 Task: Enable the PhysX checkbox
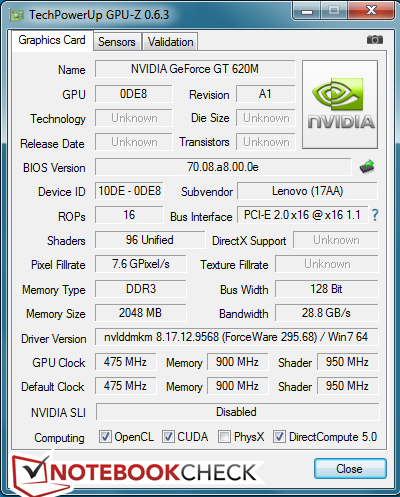coord(224,436)
